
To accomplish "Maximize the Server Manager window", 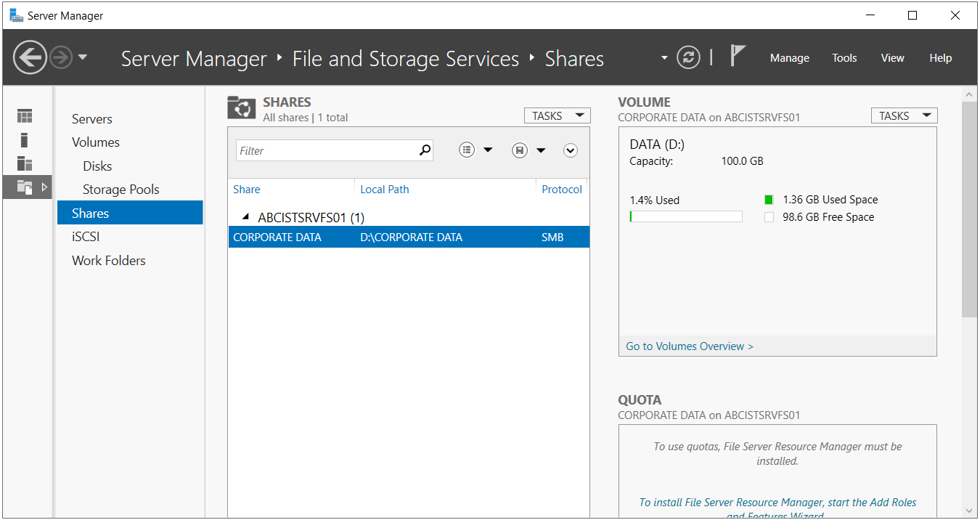I will coord(912,15).
